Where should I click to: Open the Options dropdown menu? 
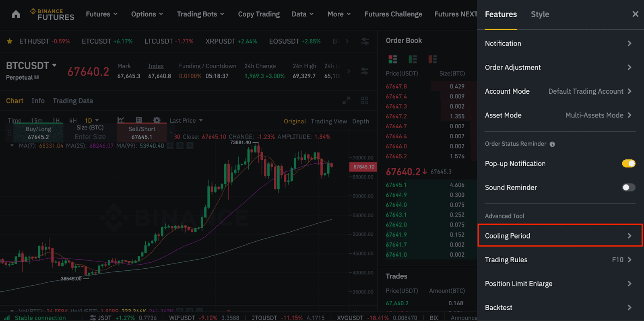pos(147,14)
